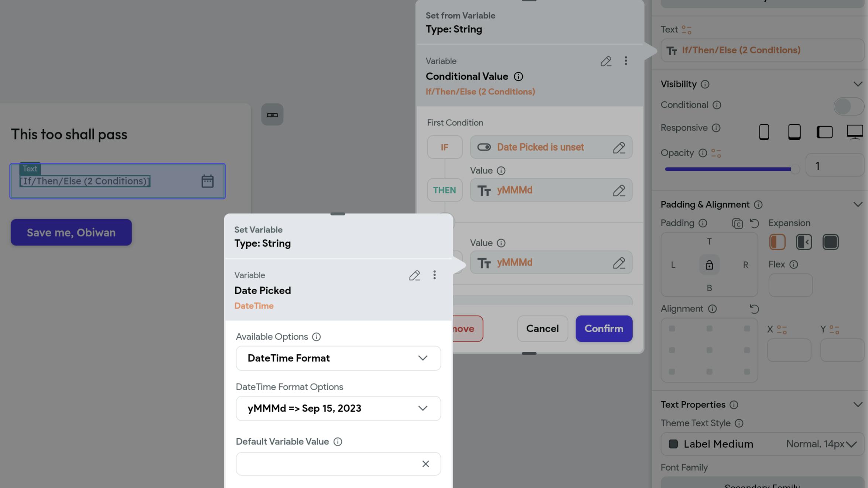The image size is (868, 488).
Task: Toggle desktop responsive visibility icon
Action: pyautogui.click(x=855, y=132)
